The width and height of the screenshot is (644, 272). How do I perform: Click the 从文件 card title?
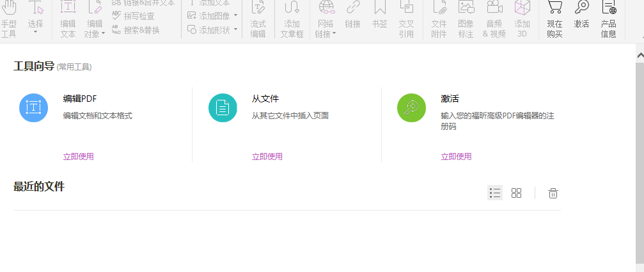[265, 99]
